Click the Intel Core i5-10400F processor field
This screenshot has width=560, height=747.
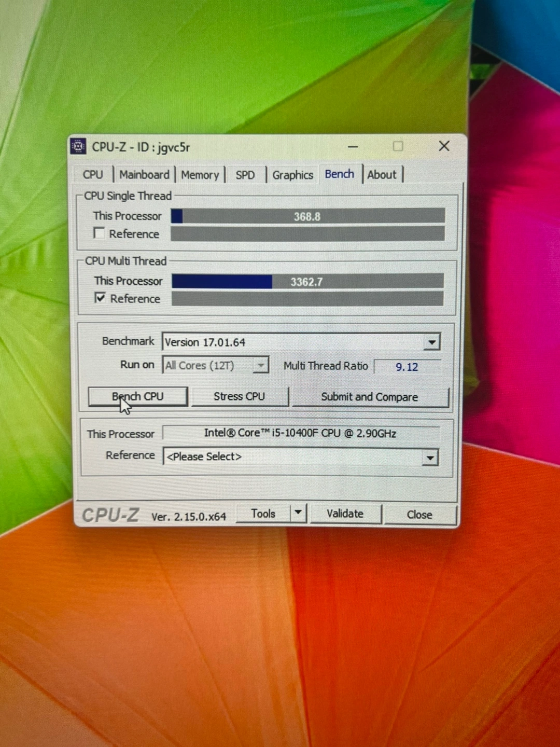(300, 433)
